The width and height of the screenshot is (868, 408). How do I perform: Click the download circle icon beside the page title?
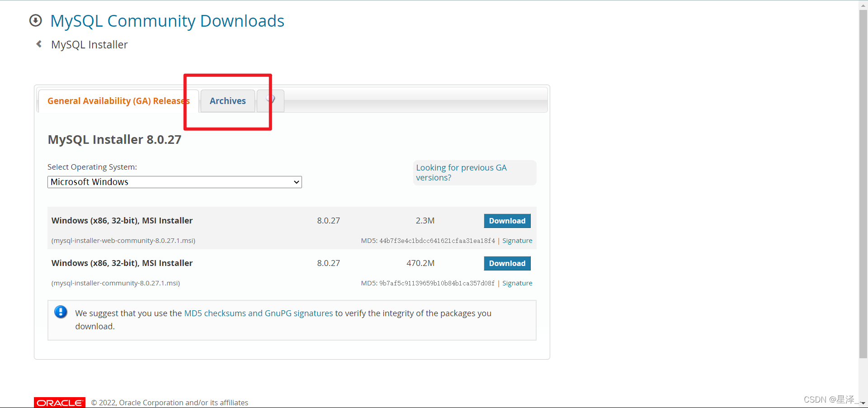[x=36, y=20]
